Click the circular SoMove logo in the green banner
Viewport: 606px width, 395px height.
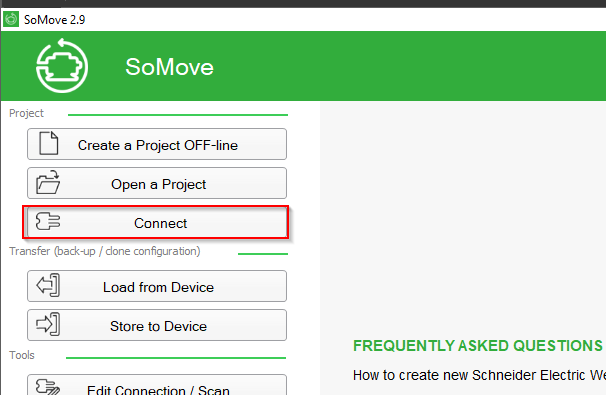62,66
